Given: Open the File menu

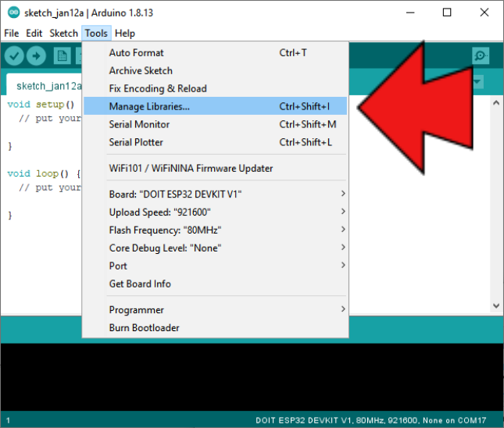Looking at the screenshot, I should click(11, 34).
